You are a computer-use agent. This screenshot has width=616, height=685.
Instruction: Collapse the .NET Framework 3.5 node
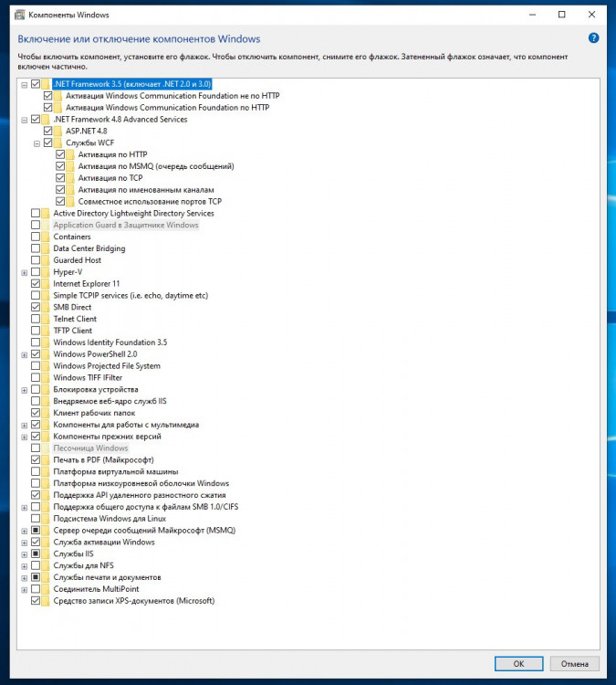coord(25,85)
